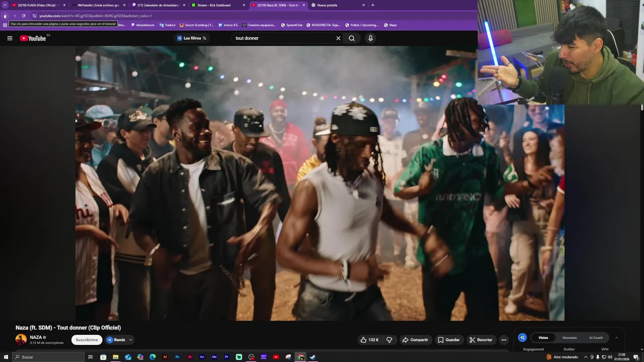Open volume control in system tray
644x362 pixels.
(610, 357)
